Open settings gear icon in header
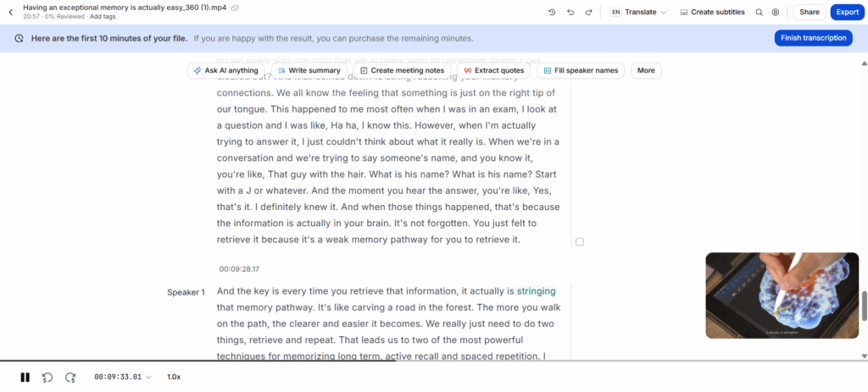868x392 pixels. 776,12
